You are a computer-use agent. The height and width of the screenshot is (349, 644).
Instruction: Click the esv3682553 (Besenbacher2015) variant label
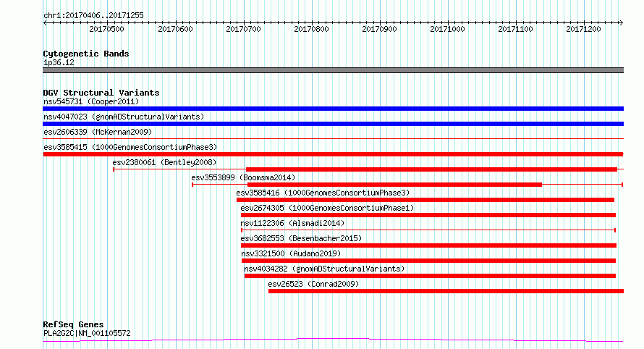301,238
